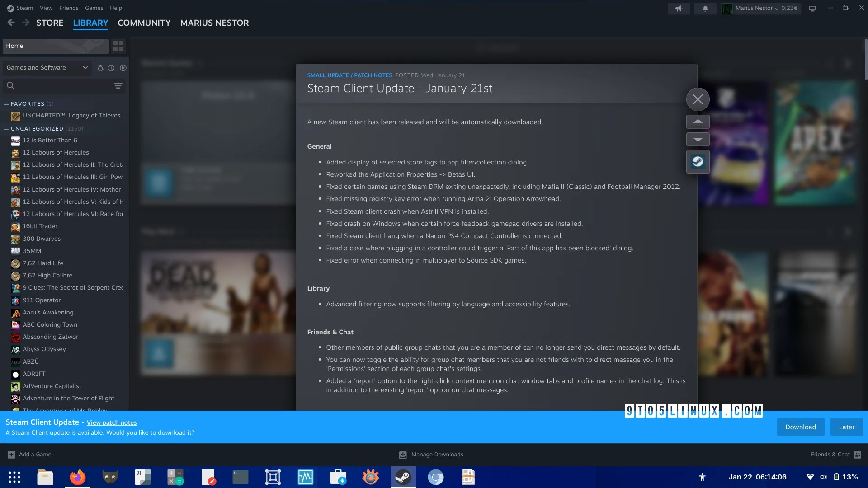Viewport: 868px width, 488px height.
Task: Switch library to grid view
Action: point(118,46)
